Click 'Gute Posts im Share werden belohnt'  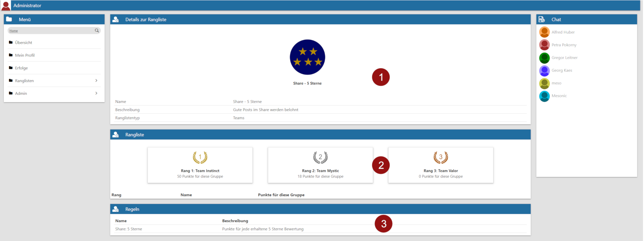(x=266, y=110)
